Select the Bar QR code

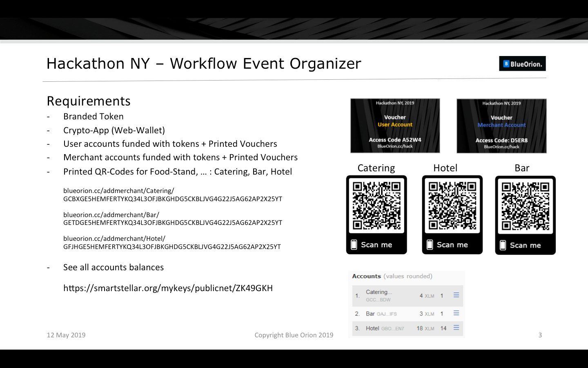(x=526, y=206)
